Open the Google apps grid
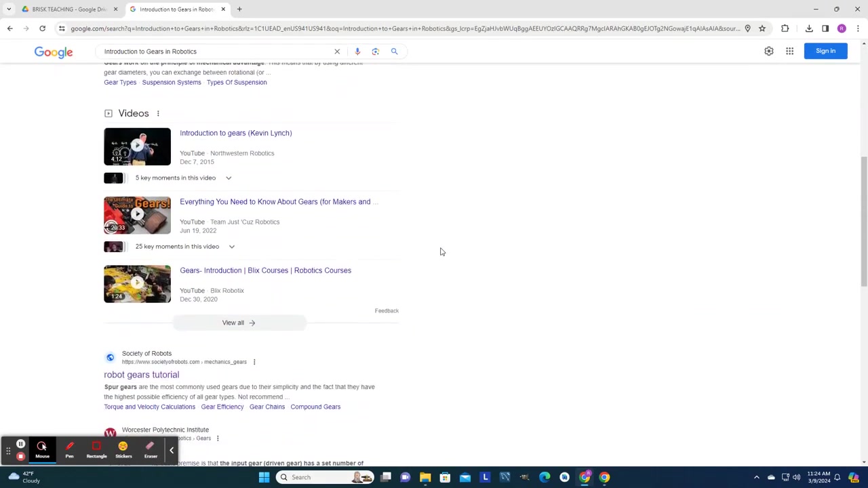 click(790, 52)
